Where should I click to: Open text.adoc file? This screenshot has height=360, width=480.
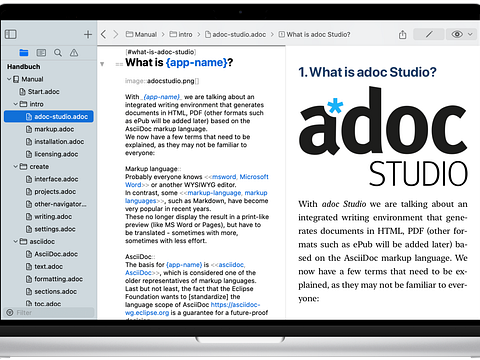[x=44, y=267]
